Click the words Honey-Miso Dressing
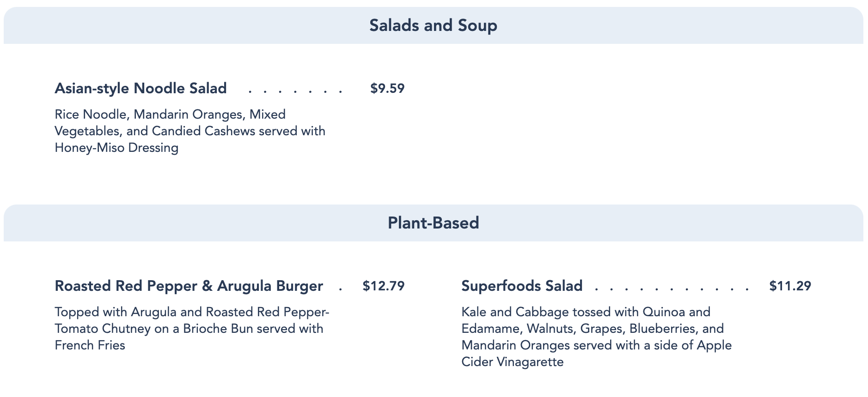The height and width of the screenshot is (397, 868). pos(116,148)
